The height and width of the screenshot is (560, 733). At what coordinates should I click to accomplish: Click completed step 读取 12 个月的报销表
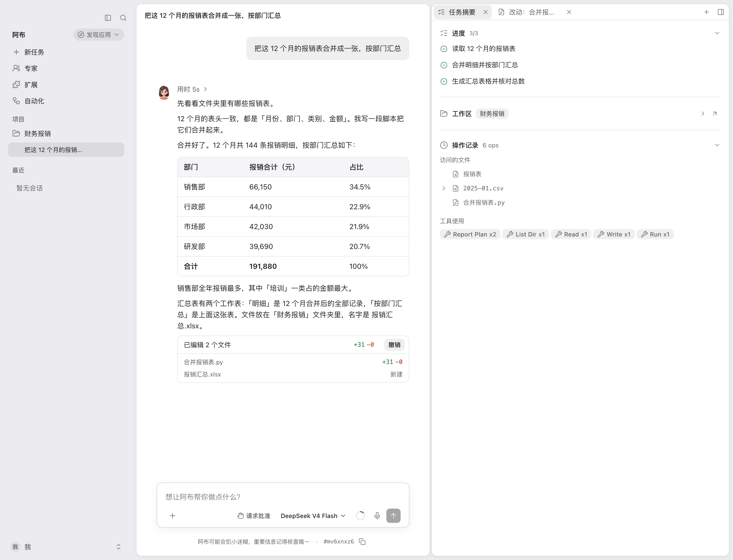(483, 49)
